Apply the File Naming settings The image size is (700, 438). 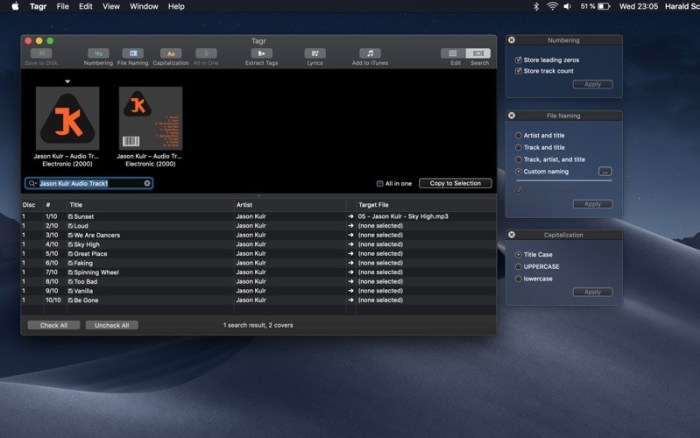(593, 204)
